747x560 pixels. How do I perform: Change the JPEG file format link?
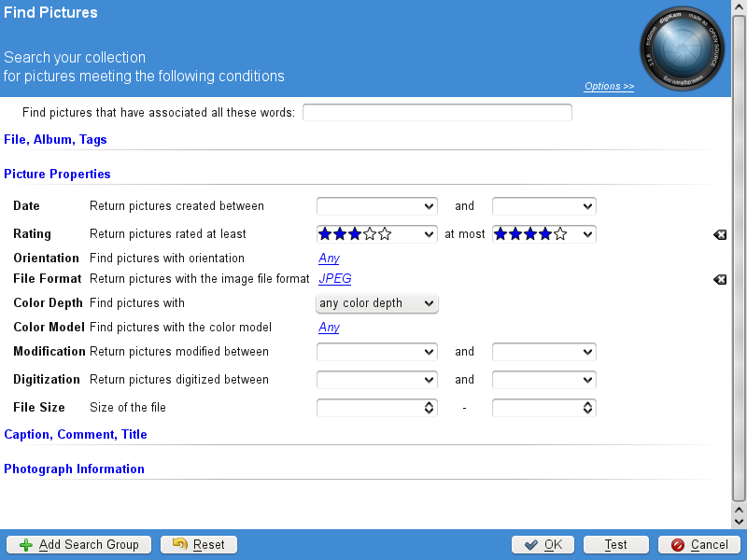[x=335, y=278]
